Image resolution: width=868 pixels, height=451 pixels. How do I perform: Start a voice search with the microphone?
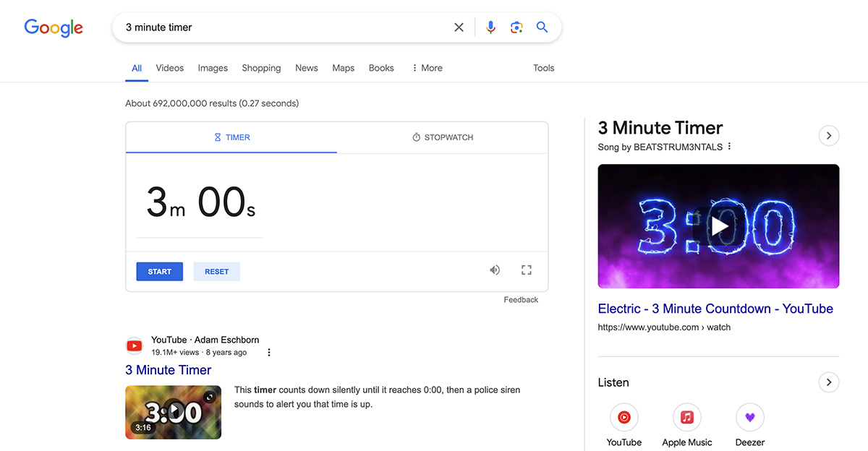(x=490, y=27)
